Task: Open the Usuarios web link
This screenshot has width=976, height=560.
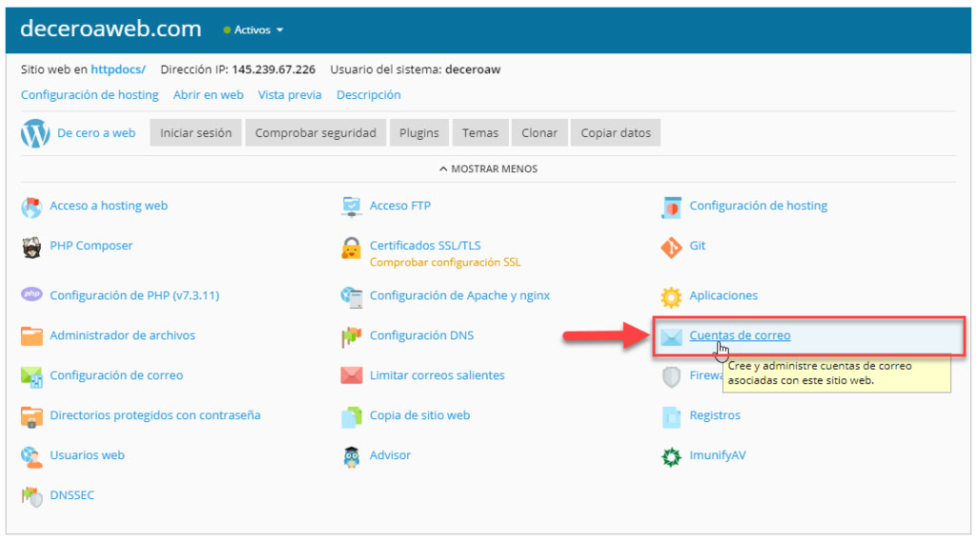Action: pos(87,454)
